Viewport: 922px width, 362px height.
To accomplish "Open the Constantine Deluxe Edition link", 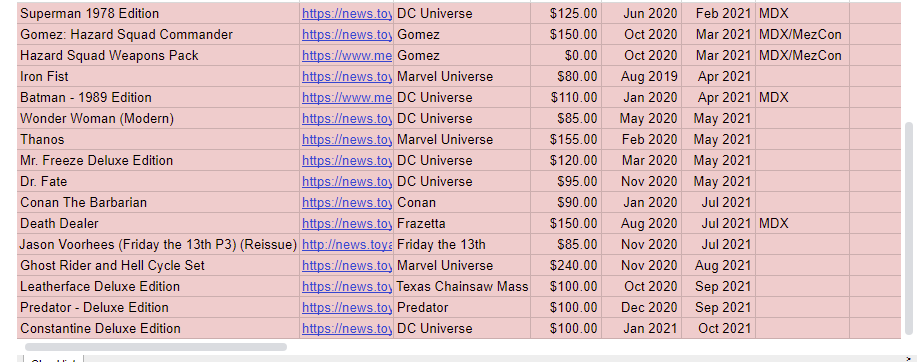I will tap(346, 329).
